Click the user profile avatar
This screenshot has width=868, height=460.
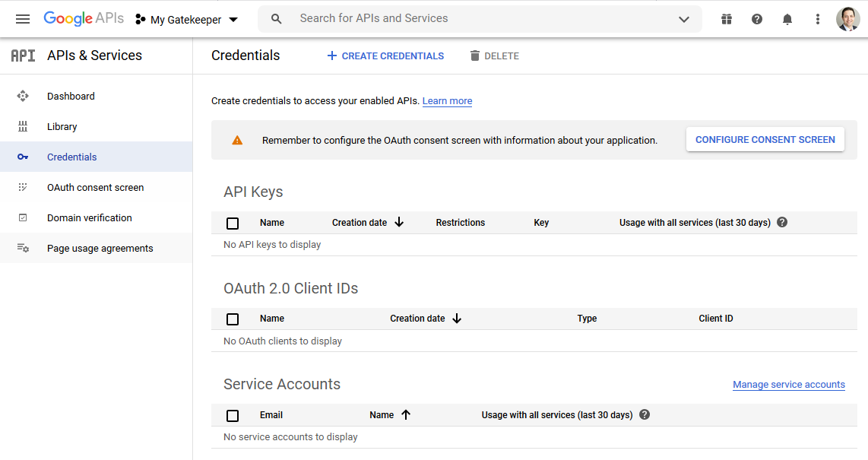847,19
